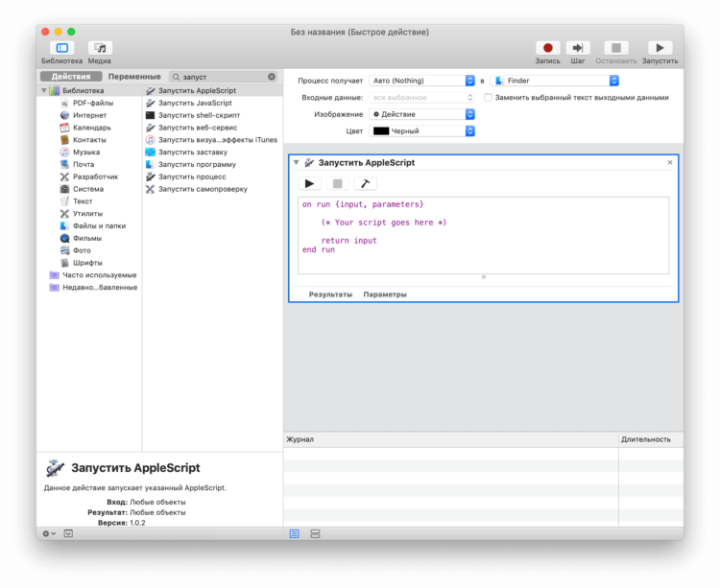Viewport: 720px width, 588px height.
Task: Open the Контакты category
Action: tap(89, 140)
